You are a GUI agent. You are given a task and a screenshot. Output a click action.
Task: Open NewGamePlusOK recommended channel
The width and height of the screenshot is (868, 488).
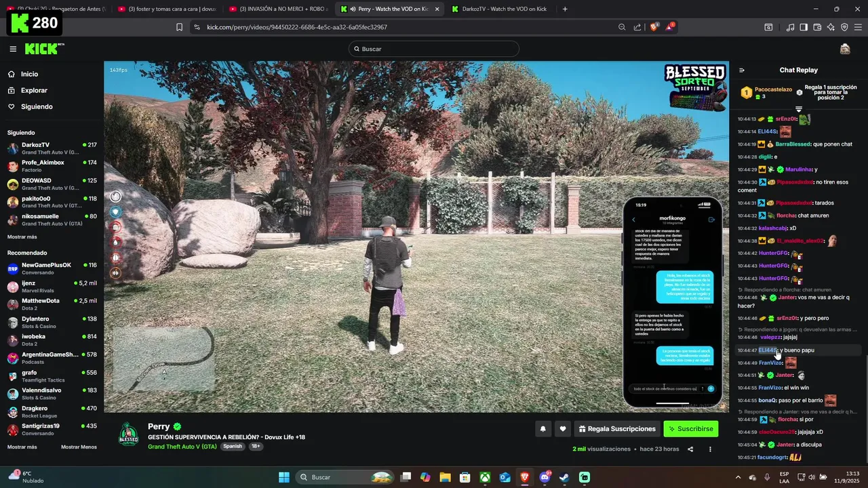click(52, 268)
